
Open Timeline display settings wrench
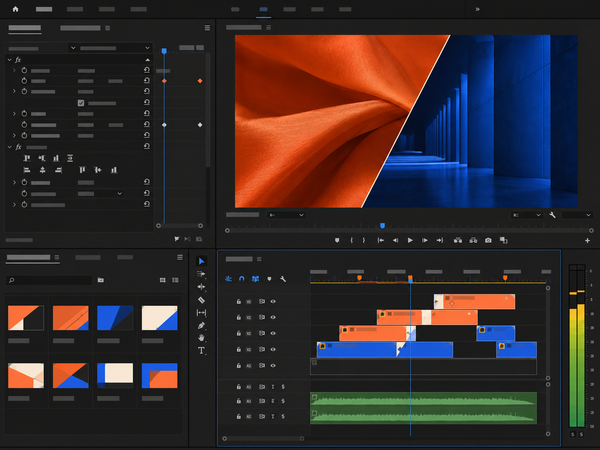pos(283,279)
